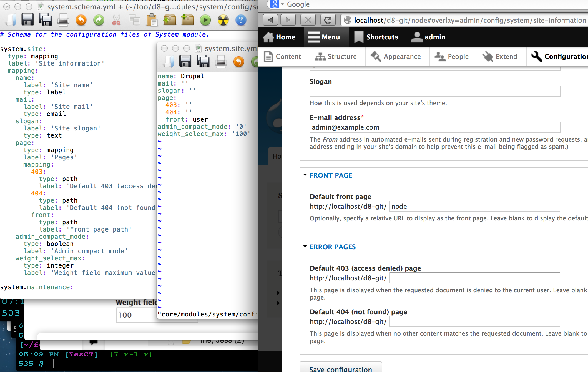
Task: Click green Redo icon in system.schema.yml window
Action: 99,20
